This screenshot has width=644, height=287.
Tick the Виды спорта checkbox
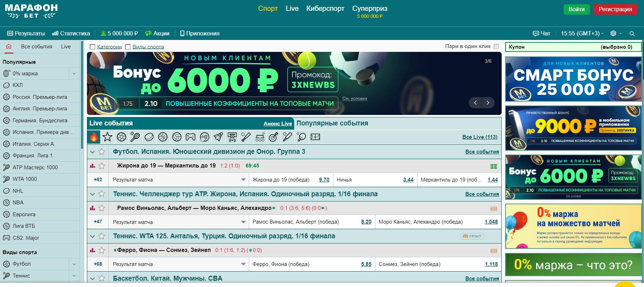pos(128,47)
